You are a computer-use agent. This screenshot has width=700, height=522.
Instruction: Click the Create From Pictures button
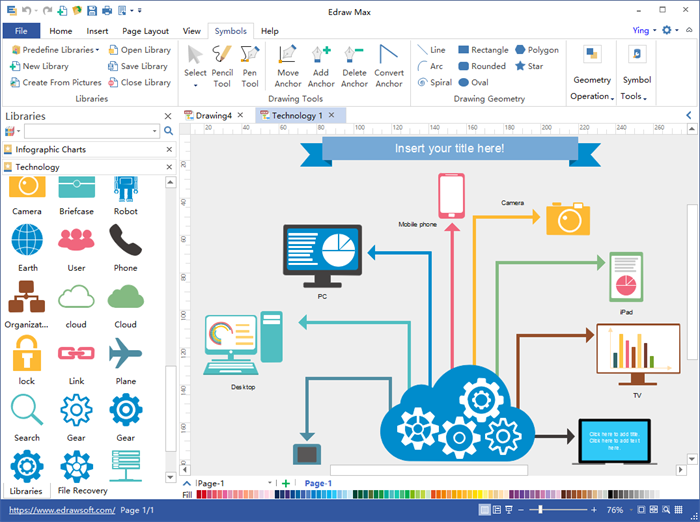[x=55, y=83]
